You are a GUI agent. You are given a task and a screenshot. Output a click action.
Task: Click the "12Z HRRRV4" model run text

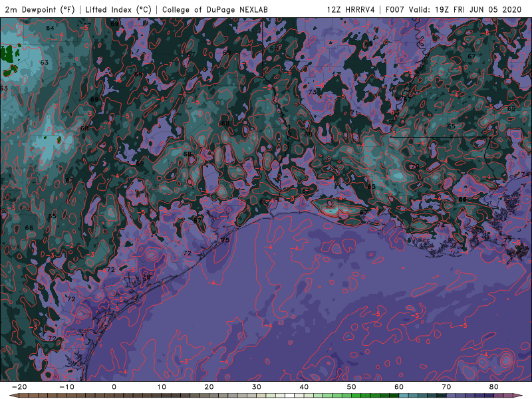point(350,9)
